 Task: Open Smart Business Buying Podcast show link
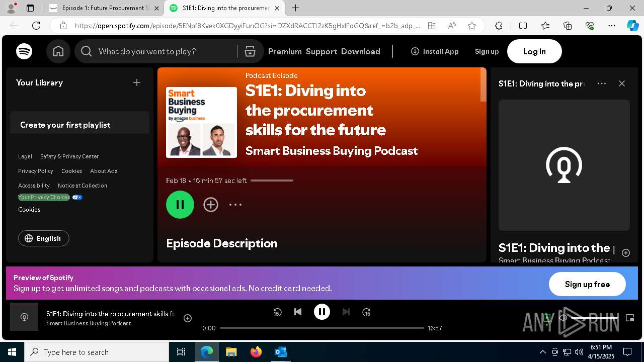[332, 151]
